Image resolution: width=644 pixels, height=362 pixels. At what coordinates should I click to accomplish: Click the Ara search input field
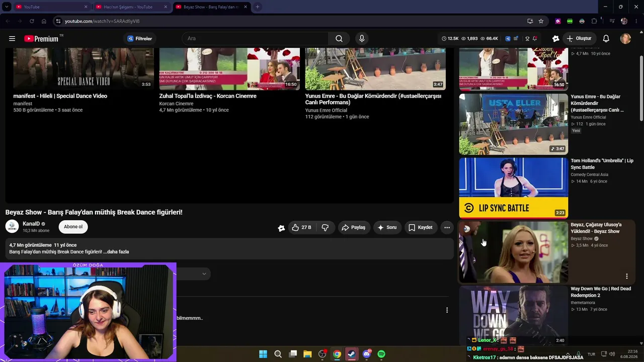click(x=255, y=39)
